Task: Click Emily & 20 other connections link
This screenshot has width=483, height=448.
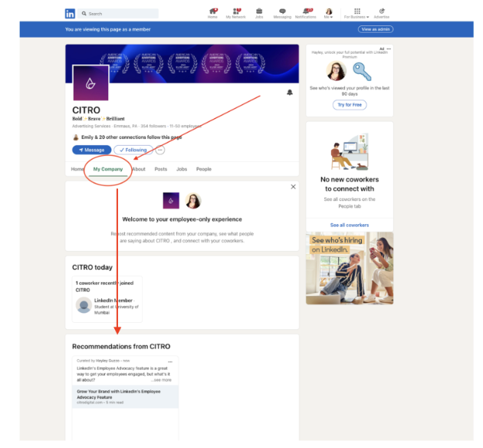Action: click(x=132, y=137)
